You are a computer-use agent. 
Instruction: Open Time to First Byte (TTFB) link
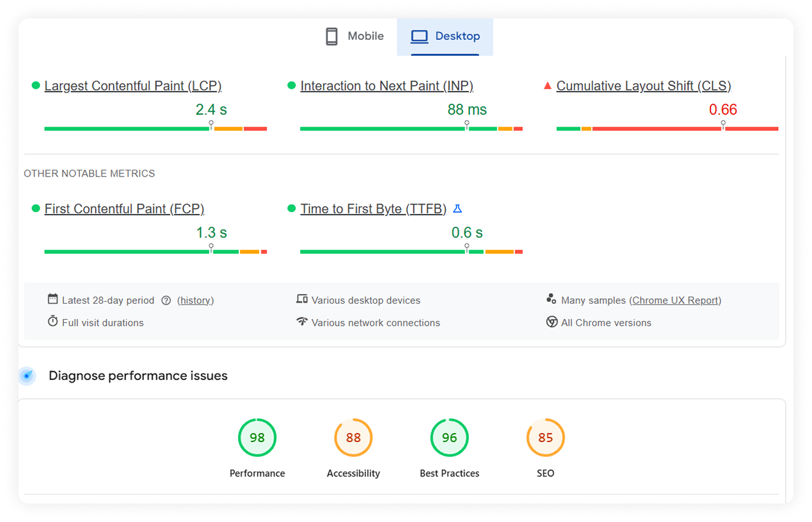[x=373, y=209]
